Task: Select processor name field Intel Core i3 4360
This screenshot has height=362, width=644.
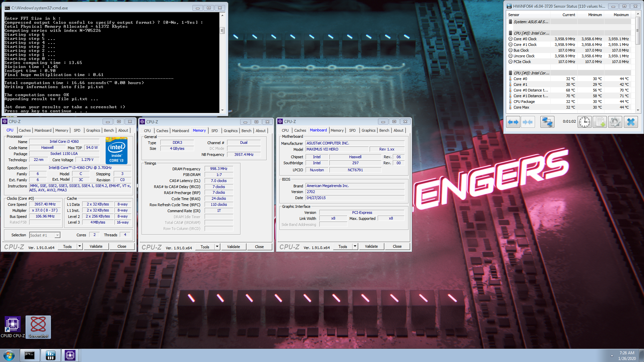Action: pos(64,141)
